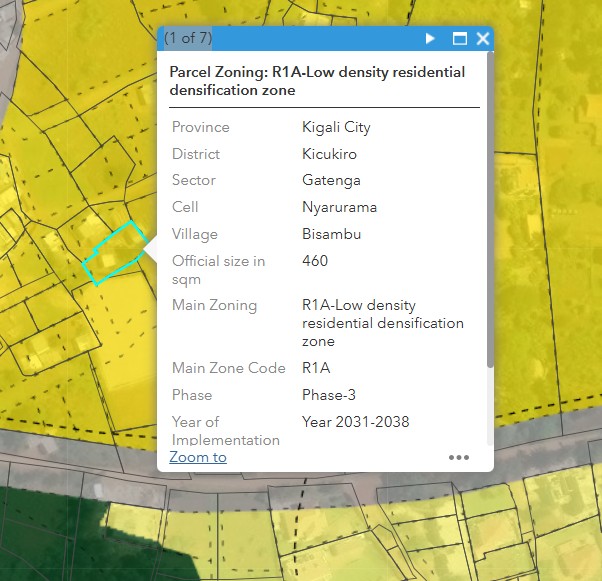Click the Gatenga sector value
Image resolution: width=602 pixels, height=581 pixels.
tap(331, 180)
